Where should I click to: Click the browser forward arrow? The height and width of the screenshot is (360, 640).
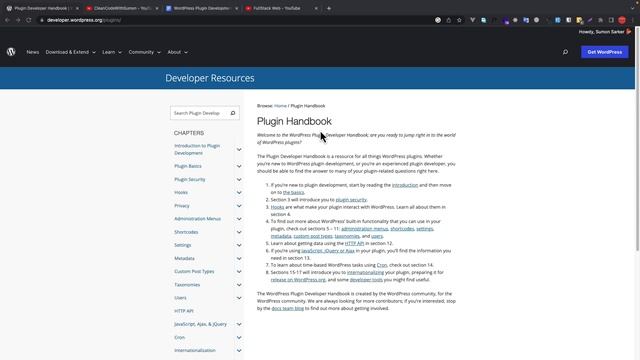tap(18, 20)
